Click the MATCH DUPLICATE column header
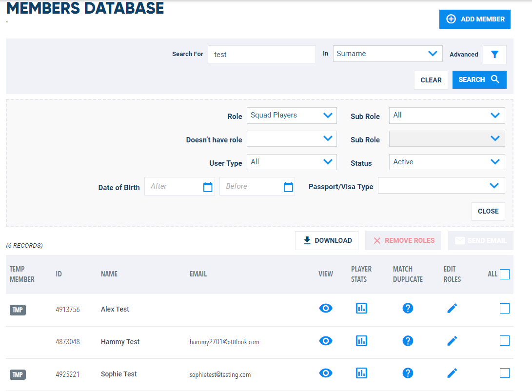532x392 pixels. tap(408, 274)
